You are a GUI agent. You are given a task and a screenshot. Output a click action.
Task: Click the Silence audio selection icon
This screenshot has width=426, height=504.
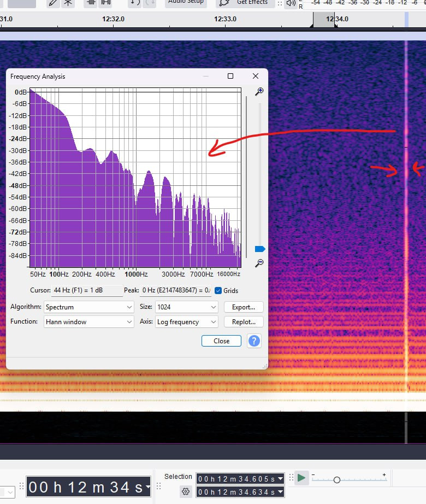coord(106,3)
